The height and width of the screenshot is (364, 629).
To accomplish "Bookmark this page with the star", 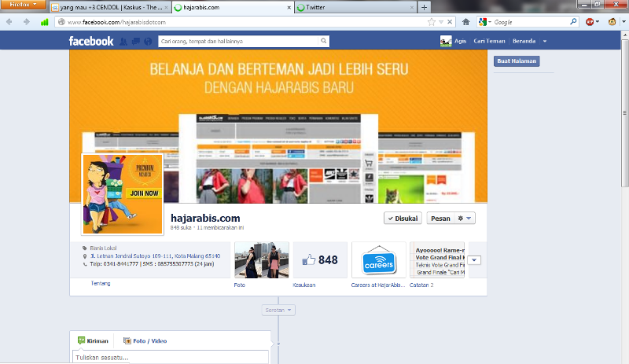I will 432,22.
